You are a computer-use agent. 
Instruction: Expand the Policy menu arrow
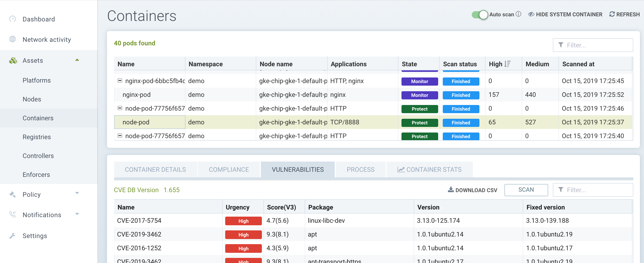(x=77, y=193)
